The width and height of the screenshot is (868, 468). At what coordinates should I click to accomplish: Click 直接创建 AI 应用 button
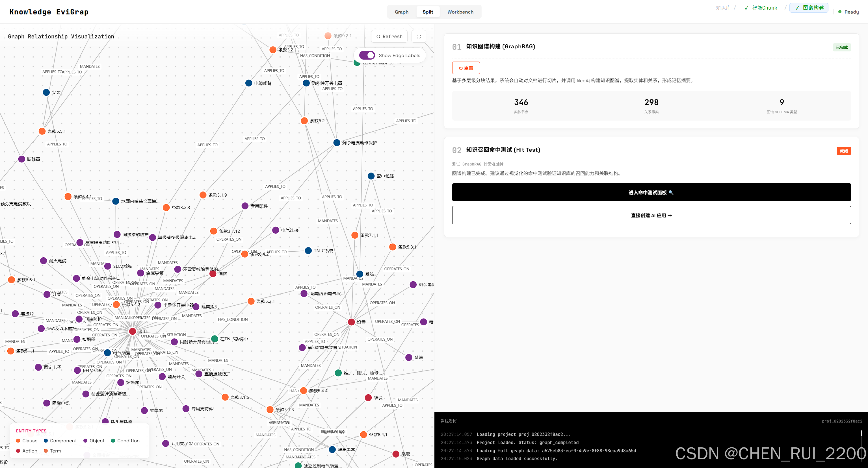[651, 215]
